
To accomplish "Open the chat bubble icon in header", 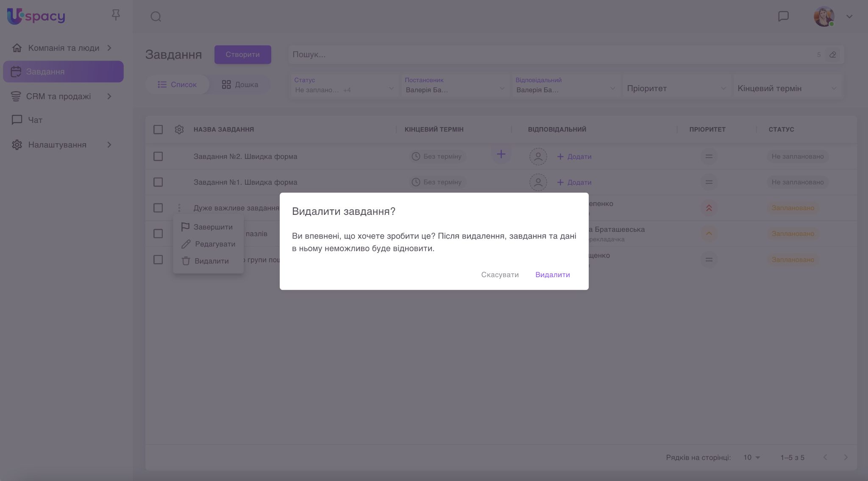I will pyautogui.click(x=783, y=16).
